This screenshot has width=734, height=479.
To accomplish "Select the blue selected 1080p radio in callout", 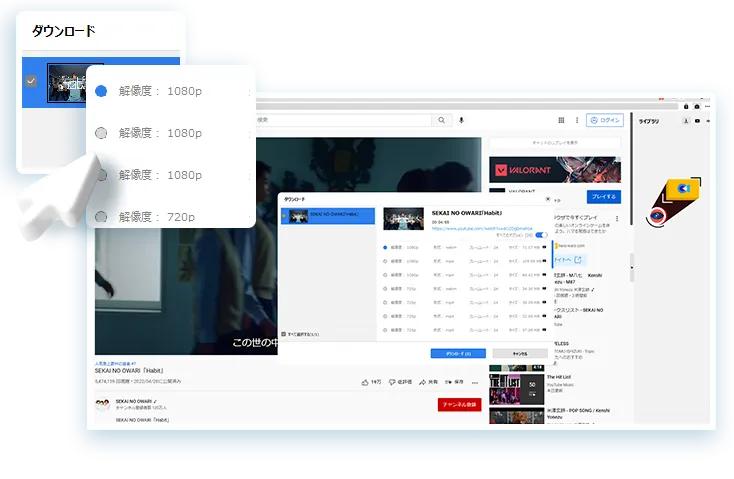I will click(101, 91).
